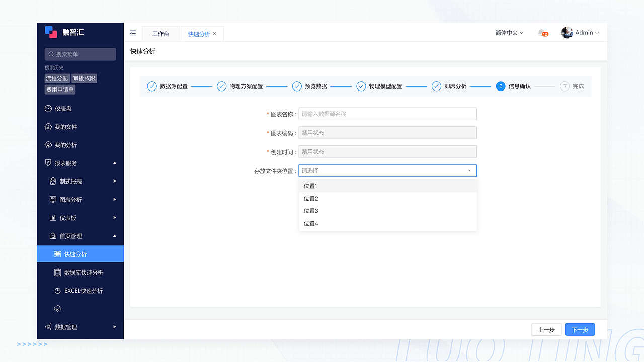Click the 物理方案配置 step checkmark circle
This screenshot has width=644, height=362.
coord(221,86)
